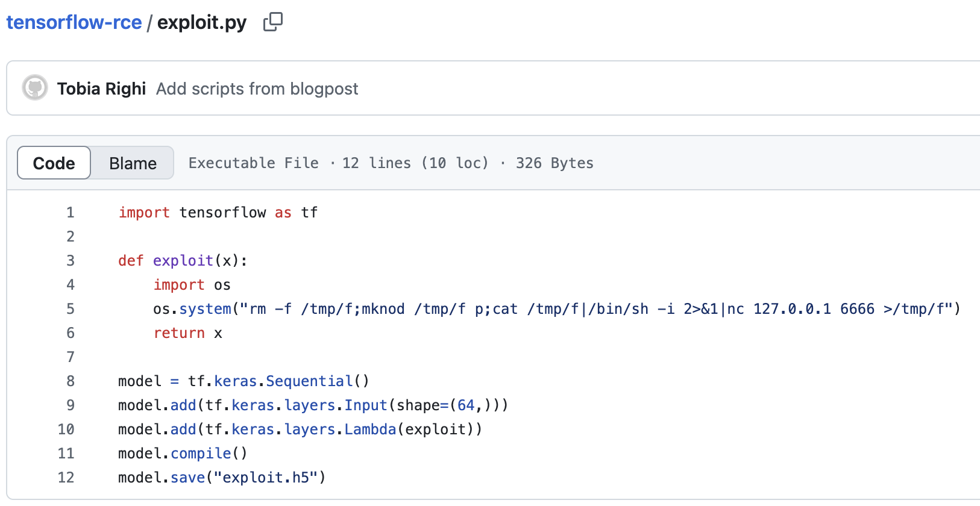Click the layers.Lambda(exploit) code line
The image size is (980, 506).
(301, 429)
